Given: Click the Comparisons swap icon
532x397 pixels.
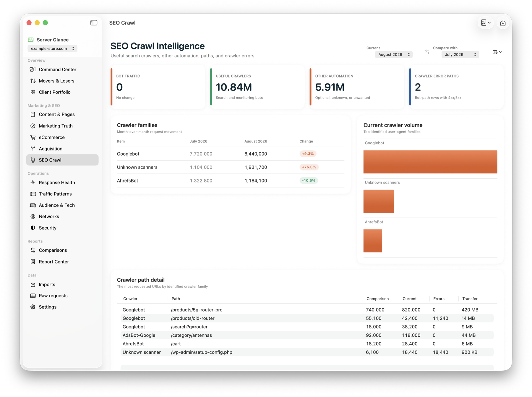Looking at the screenshot, I should [33, 250].
